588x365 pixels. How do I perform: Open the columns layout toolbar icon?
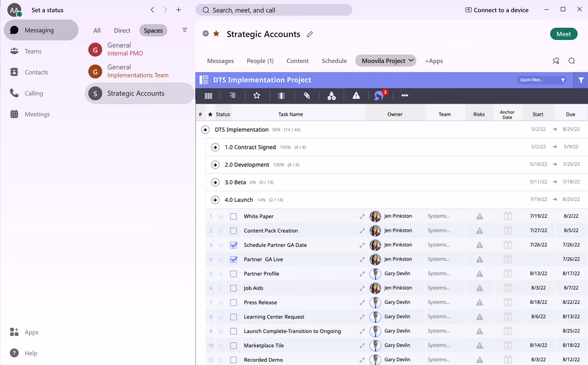point(281,96)
